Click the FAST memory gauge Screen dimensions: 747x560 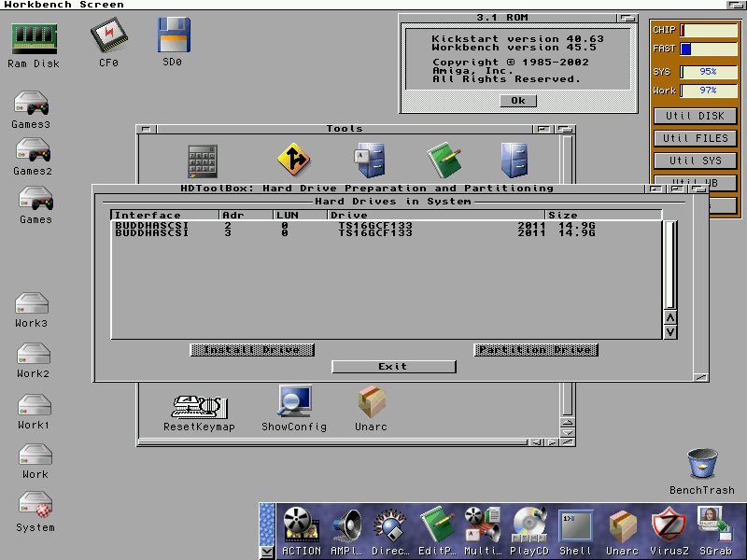[709, 49]
